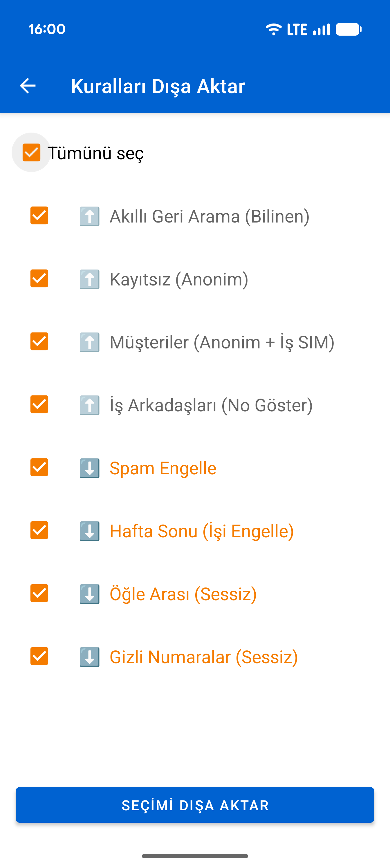Screen dimensions: 390x868
Task: Click the up-arrow icon beside Kayıtsız (Anonim)
Action: [89, 279]
